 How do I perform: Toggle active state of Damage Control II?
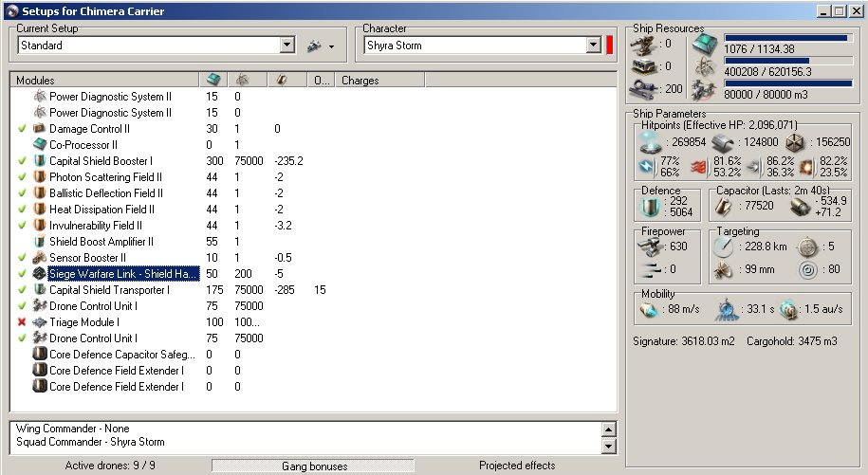(x=22, y=128)
